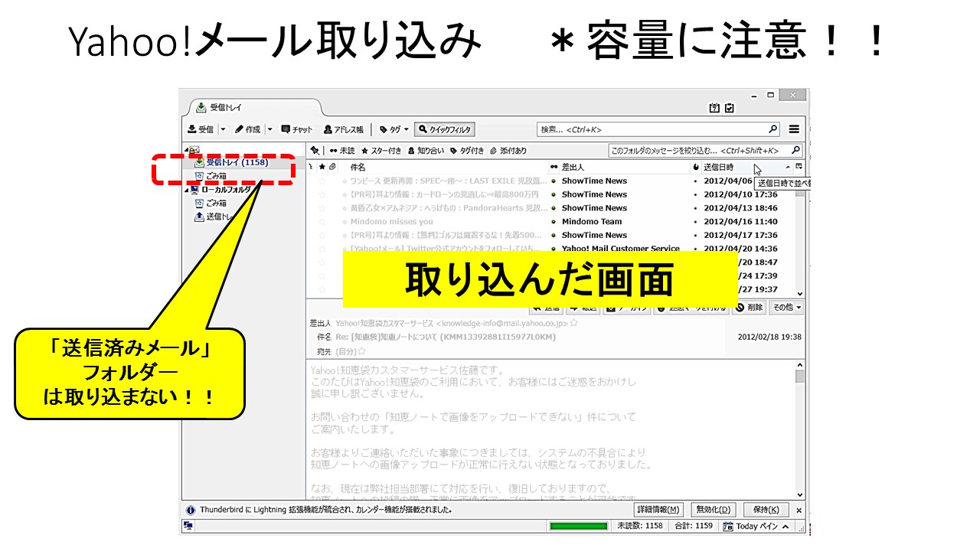Click the thread column header icon

(x=311, y=167)
